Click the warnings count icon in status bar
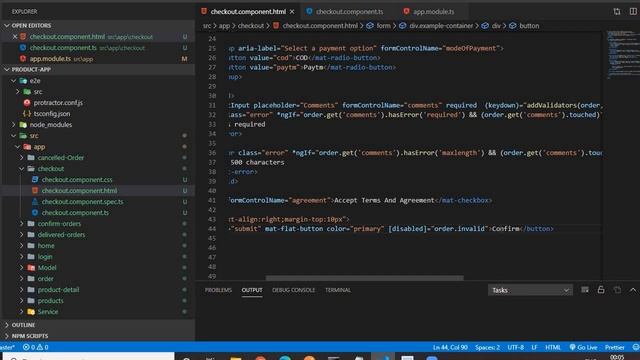Viewport: 640px width, 360px height. (40, 347)
